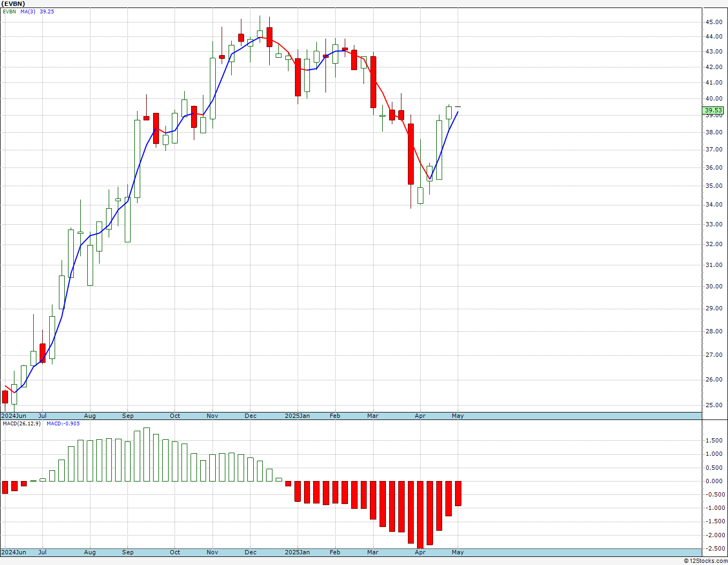
Task: Select the 27.00 price axis label
Action: point(714,355)
